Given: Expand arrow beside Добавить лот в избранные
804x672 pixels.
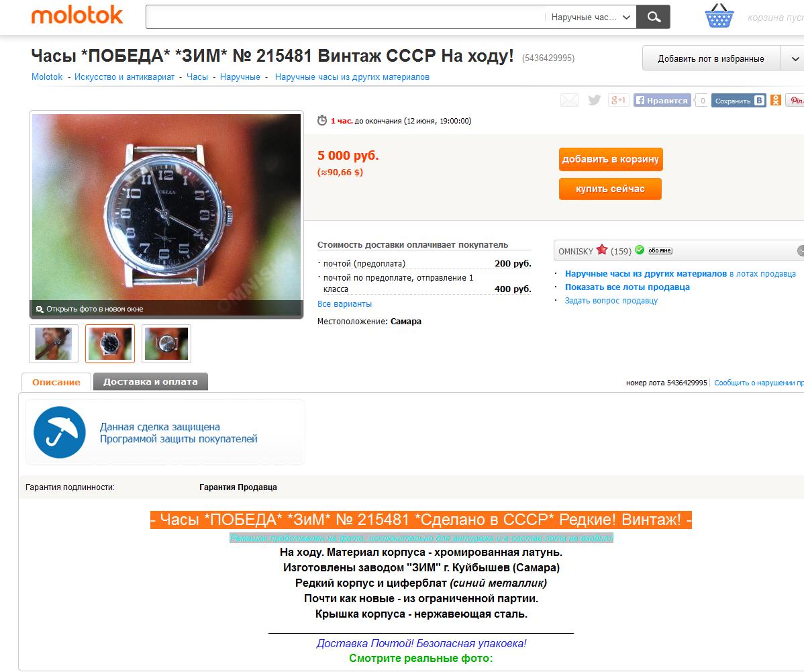Looking at the screenshot, I should (794, 58).
